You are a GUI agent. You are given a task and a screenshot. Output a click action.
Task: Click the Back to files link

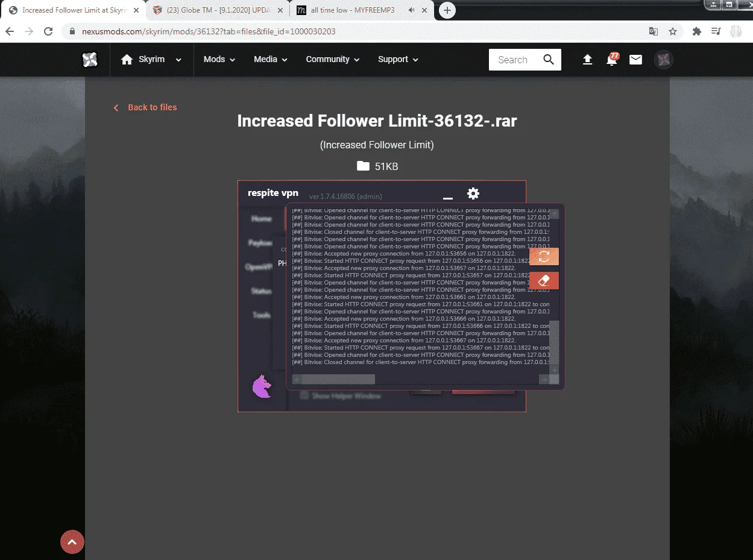pos(145,107)
